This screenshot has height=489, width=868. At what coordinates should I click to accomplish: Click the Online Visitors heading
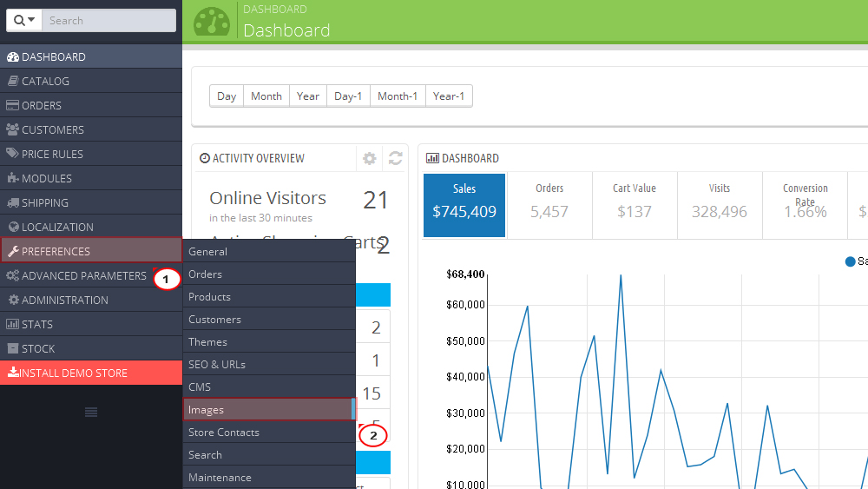268,198
